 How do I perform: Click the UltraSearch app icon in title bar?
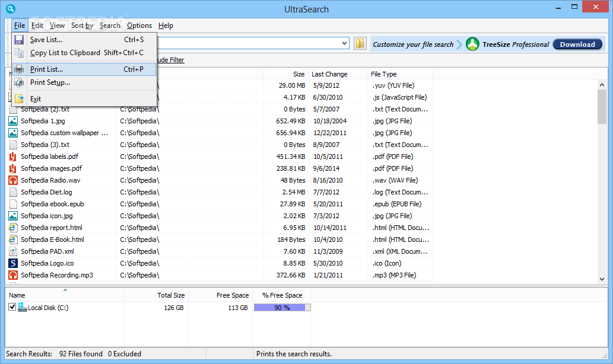(x=11, y=8)
